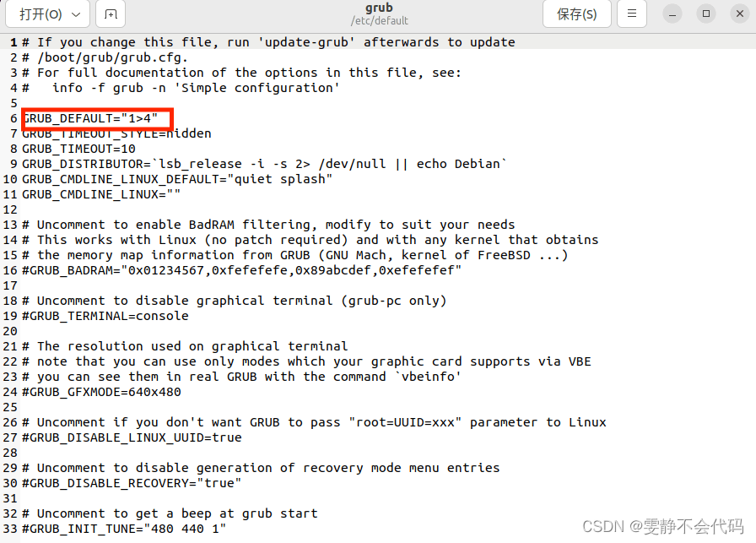
Task: Click the GRUB_TIMEOUT_STYLE=hidden text
Action: click(116, 133)
